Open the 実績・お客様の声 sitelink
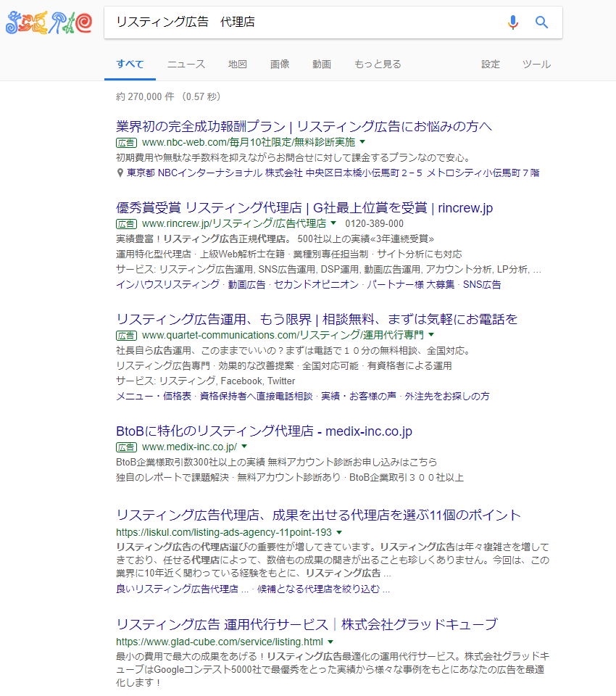 pyautogui.click(x=359, y=396)
